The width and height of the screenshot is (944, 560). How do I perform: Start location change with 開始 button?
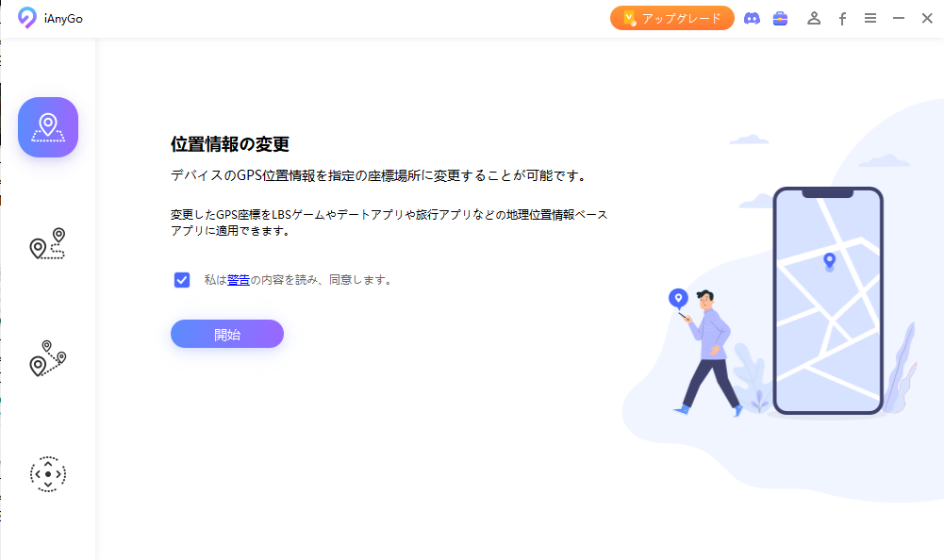[x=227, y=334]
